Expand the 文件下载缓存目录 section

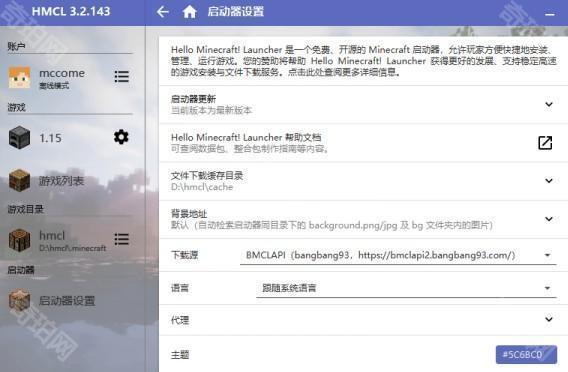coord(549,181)
